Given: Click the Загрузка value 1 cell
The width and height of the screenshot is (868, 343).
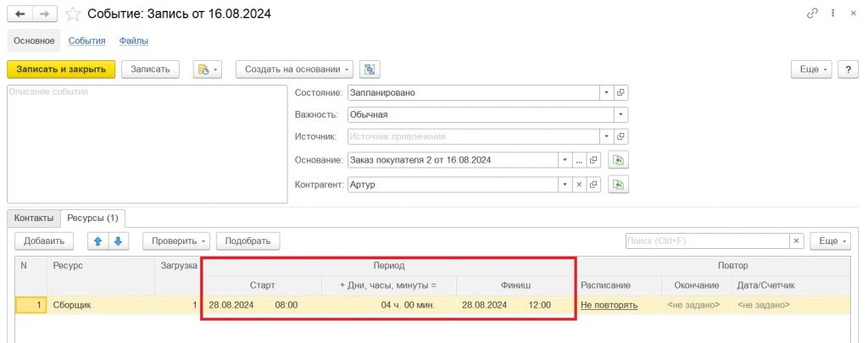Looking at the screenshot, I should [x=178, y=305].
